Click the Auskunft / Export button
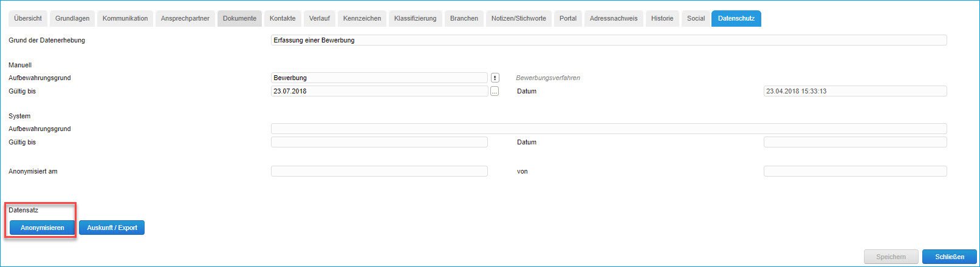980x267 pixels. [x=112, y=228]
